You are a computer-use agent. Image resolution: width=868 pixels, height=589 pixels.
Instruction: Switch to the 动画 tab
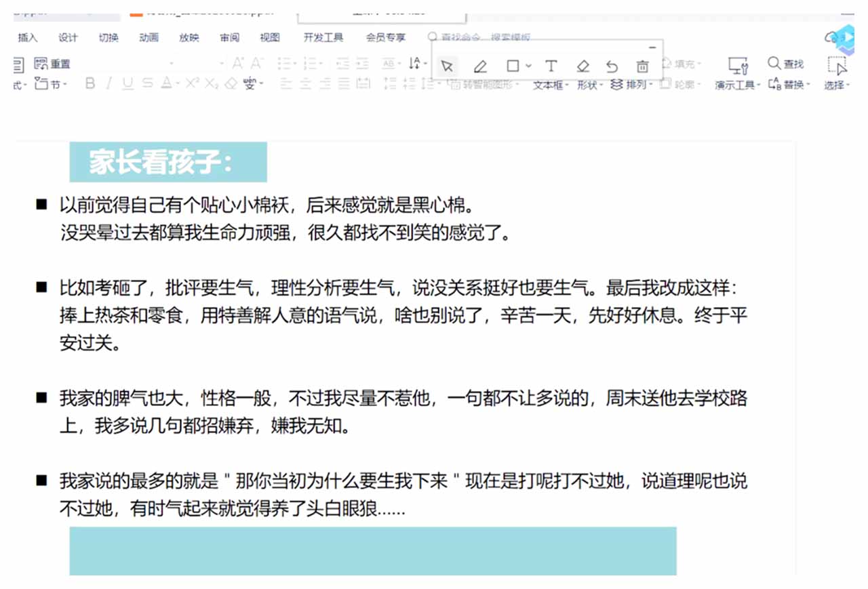click(x=149, y=37)
